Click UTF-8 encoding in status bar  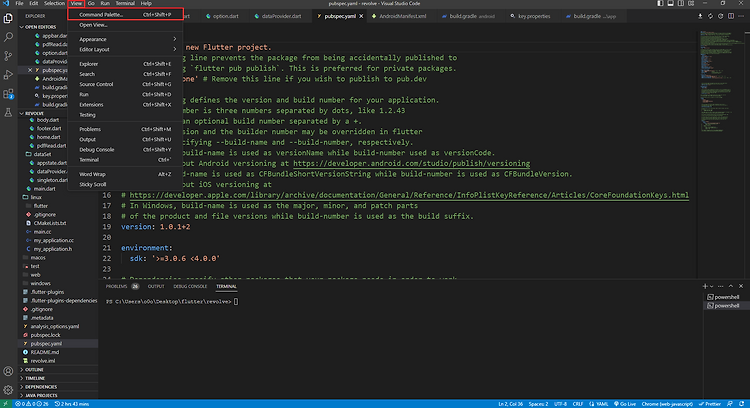560,404
